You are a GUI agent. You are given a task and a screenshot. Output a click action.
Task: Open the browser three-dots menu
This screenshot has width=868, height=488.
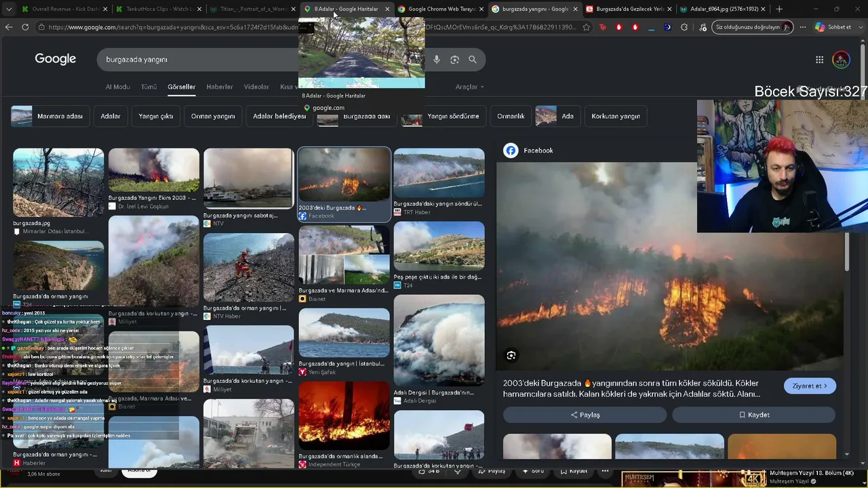[803, 27]
